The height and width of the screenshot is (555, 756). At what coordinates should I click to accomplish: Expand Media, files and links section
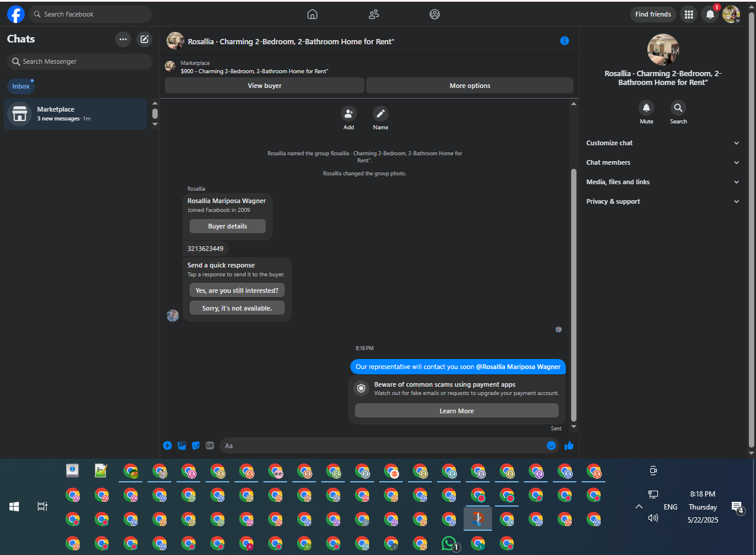(x=663, y=182)
